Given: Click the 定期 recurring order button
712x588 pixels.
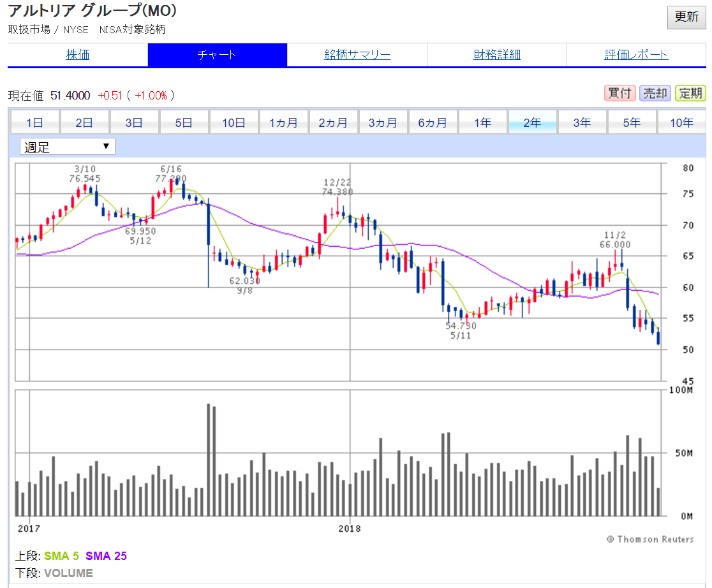Looking at the screenshot, I should coord(690,93).
